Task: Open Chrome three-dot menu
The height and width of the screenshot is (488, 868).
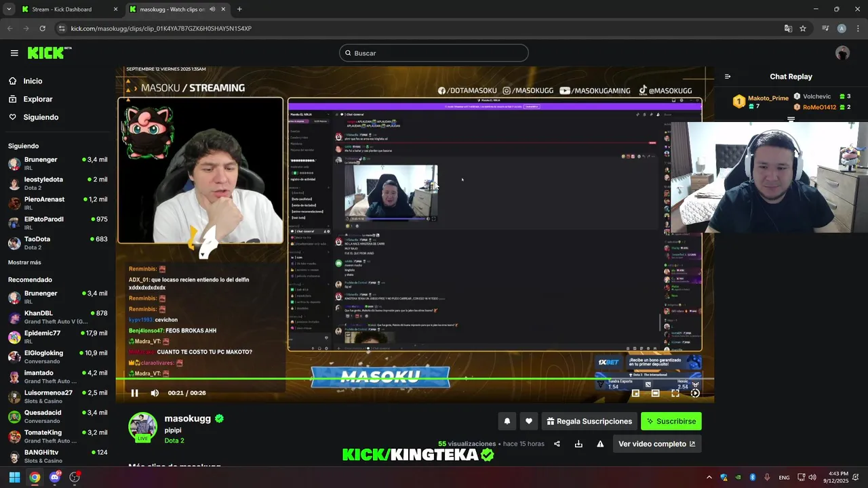Action: tap(857, 28)
